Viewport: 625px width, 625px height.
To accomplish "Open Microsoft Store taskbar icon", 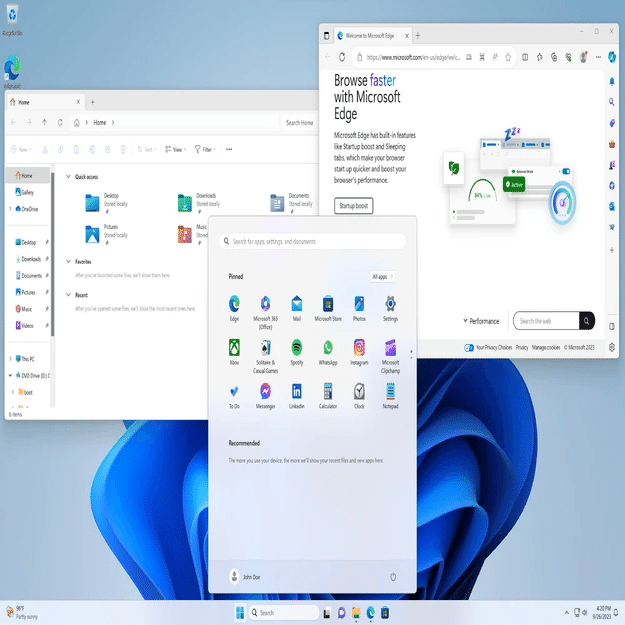I will click(x=385, y=612).
